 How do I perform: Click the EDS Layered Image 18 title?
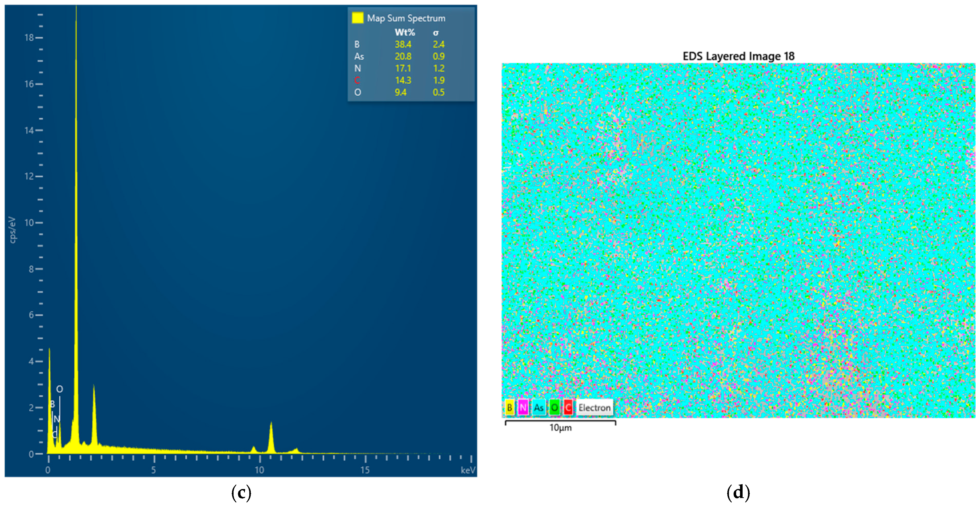coord(738,56)
